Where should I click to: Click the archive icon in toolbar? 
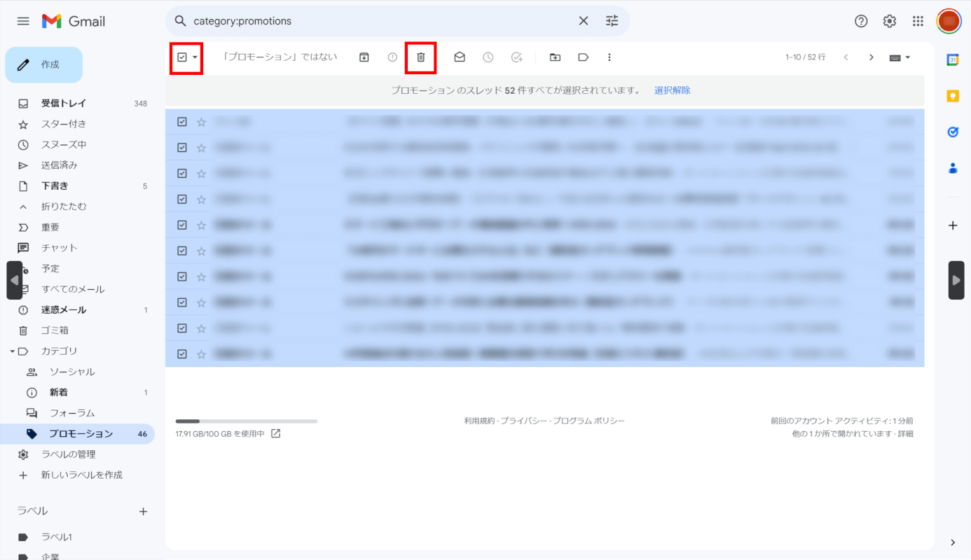(x=364, y=57)
